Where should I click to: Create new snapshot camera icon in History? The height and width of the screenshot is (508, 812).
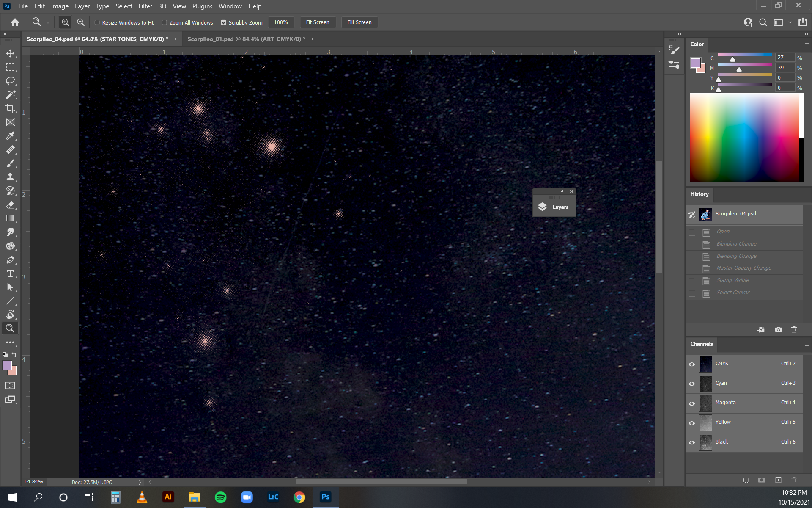click(778, 329)
